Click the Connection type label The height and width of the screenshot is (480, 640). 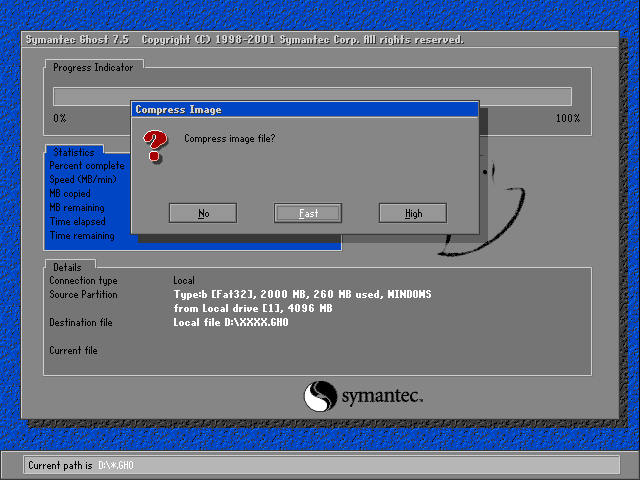83,280
